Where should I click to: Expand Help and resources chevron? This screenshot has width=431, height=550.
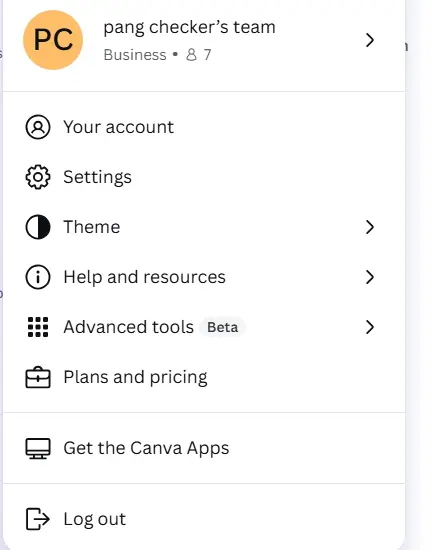pos(370,277)
